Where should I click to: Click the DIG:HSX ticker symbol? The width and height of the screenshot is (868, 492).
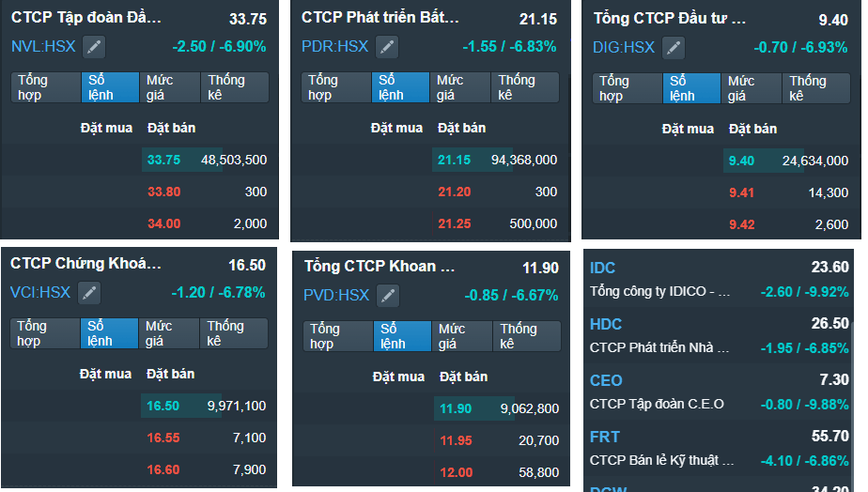[624, 47]
